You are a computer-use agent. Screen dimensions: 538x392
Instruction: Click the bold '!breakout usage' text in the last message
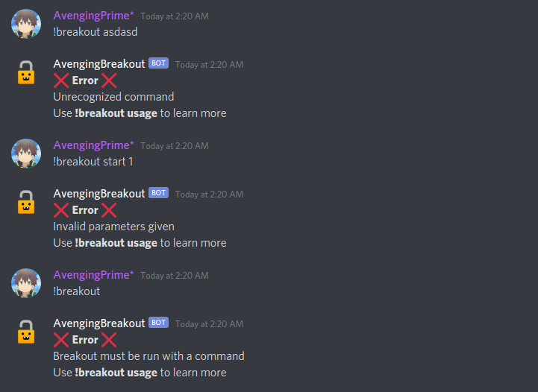[116, 373]
